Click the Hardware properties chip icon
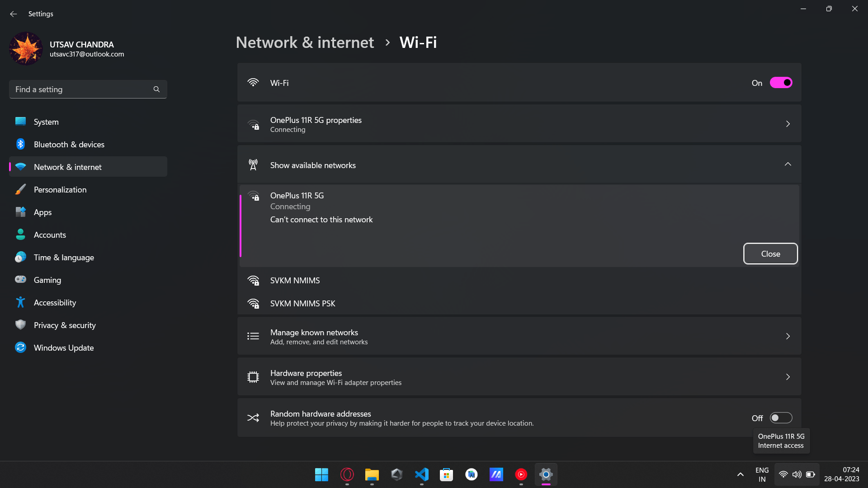This screenshot has width=868, height=488. [253, 377]
